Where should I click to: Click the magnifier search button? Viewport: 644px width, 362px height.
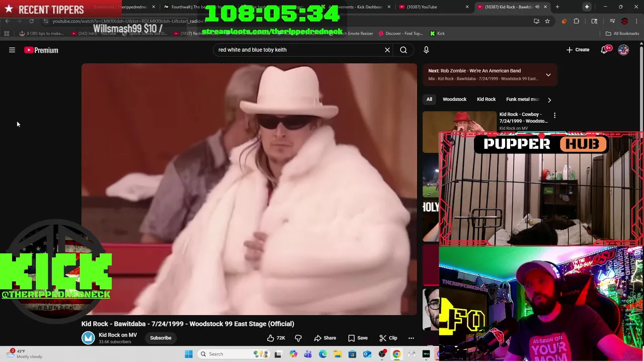pos(404,50)
